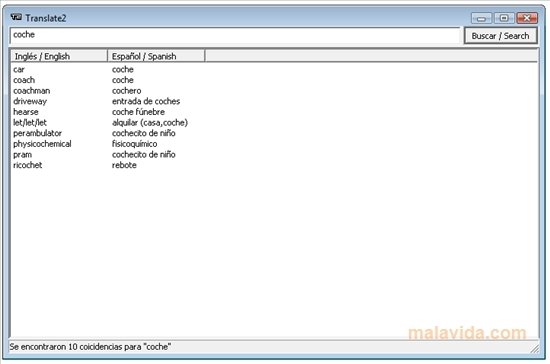This screenshot has width=550, height=364.
Task: Click the Spanish cell "entrada de coches"
Action: click(x=146, y=101)
